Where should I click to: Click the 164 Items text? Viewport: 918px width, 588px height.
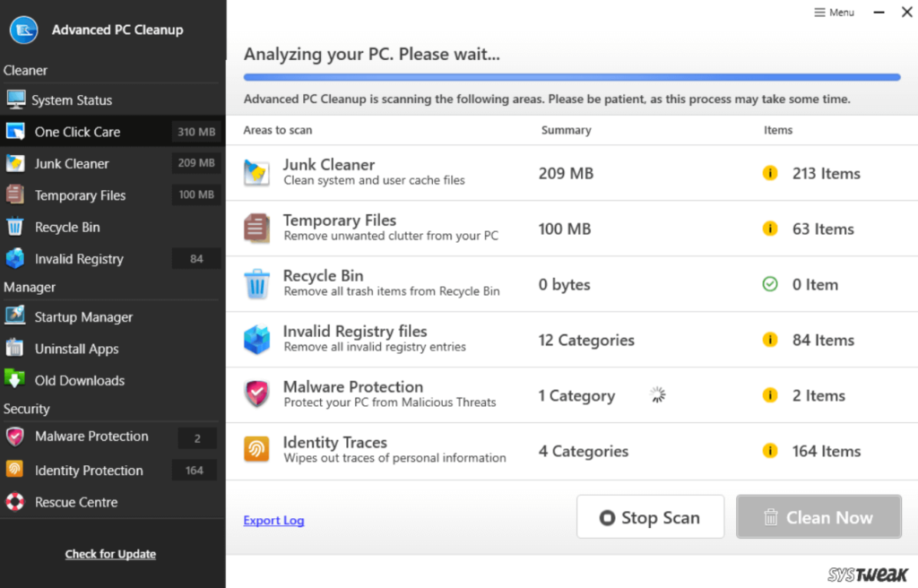click(x=826, y=451)
